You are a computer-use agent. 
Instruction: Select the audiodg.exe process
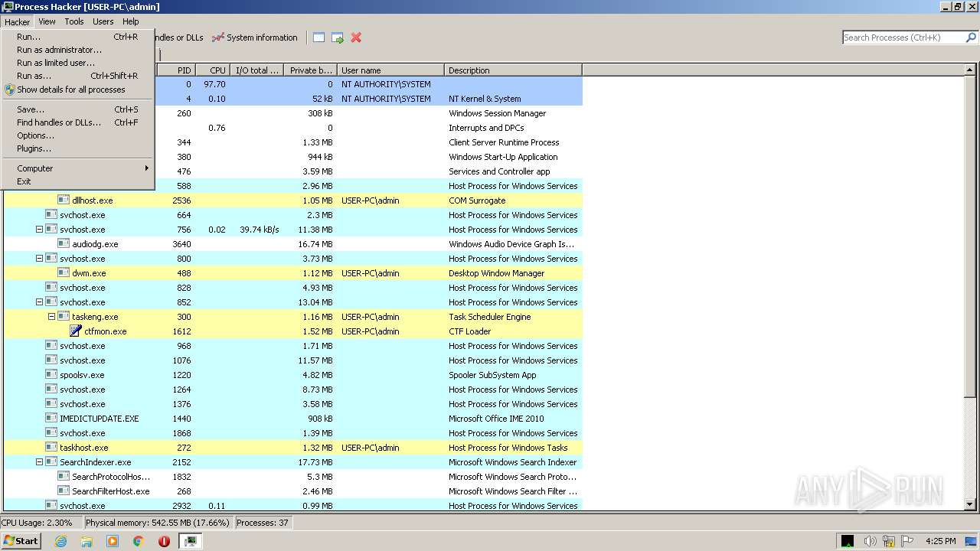[293, 244]
